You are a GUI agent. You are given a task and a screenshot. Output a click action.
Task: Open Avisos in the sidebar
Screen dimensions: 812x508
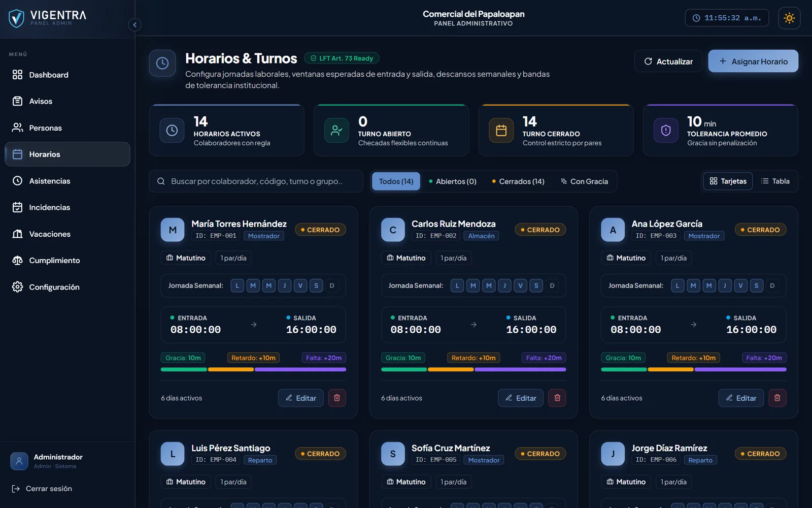[67, 101]
